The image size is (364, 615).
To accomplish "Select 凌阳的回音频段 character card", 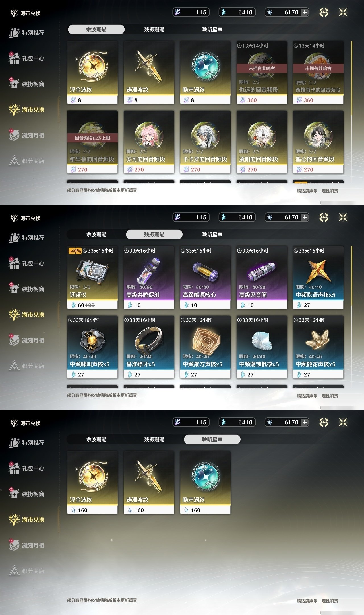I will pyautogui.click(x=262, y=142).
